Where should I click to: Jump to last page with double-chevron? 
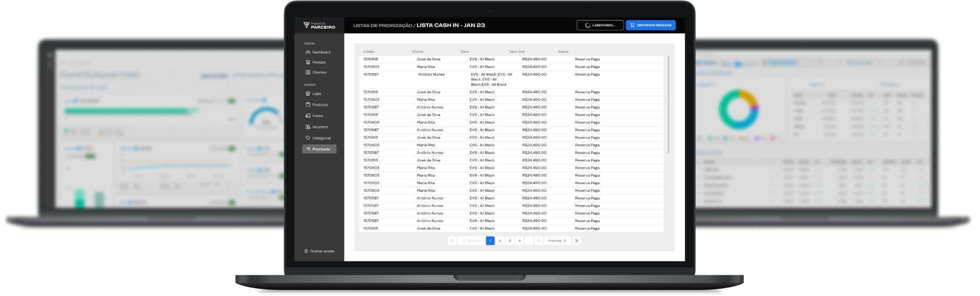tap(577, 241)
